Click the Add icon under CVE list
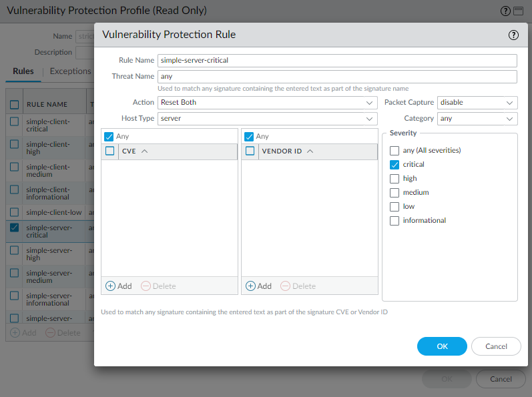 click(x=111, y=286)
